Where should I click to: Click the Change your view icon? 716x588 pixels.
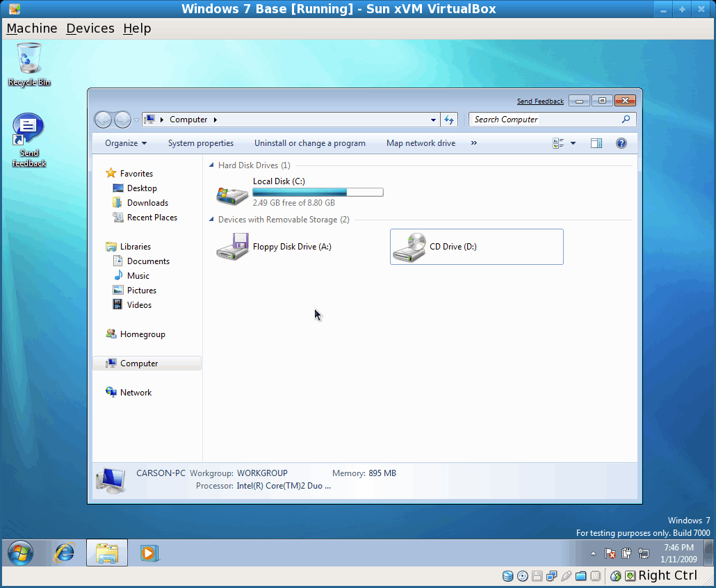point(558,143)
